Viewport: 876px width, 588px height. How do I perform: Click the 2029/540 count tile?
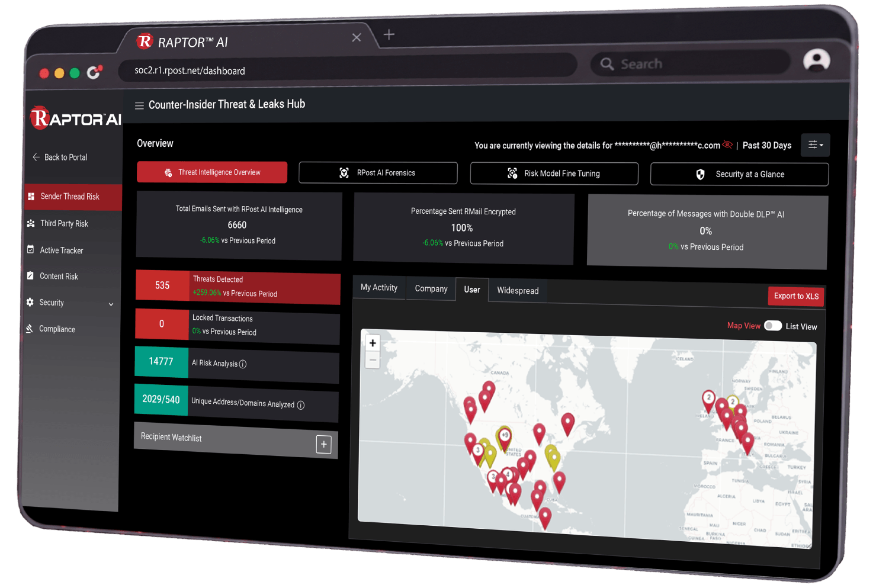point(161,400)
